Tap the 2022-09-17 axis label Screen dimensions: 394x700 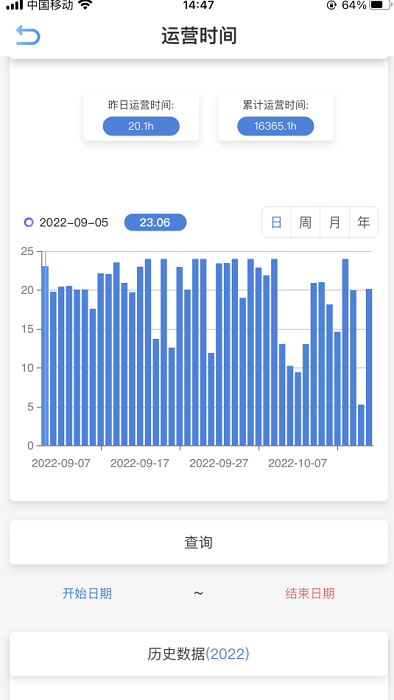[x=140, y=463]
